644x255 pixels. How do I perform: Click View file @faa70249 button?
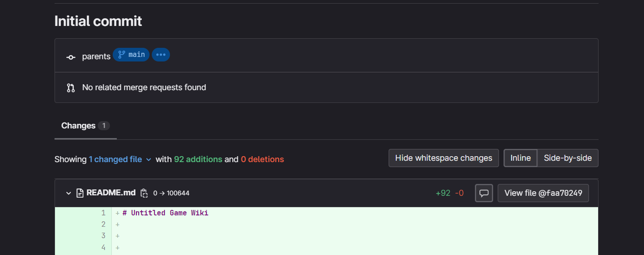pos(543,193)
